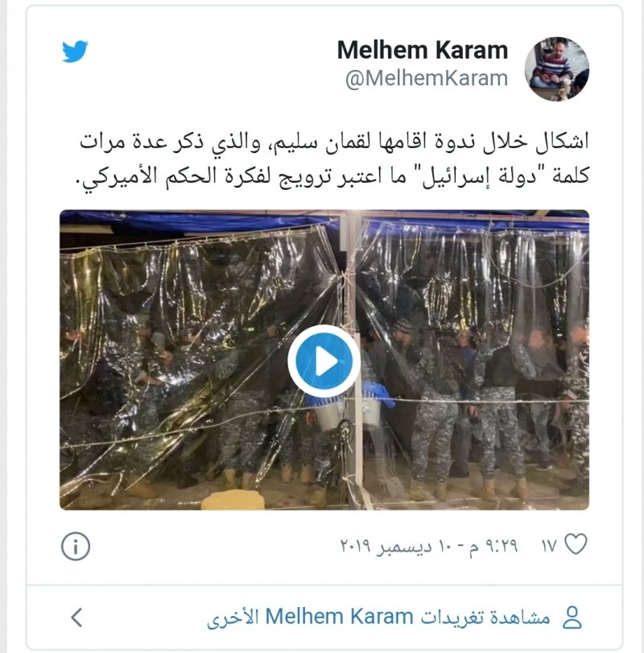Click the time ٩:٢٩ م in timestamp

pos(493,545)
